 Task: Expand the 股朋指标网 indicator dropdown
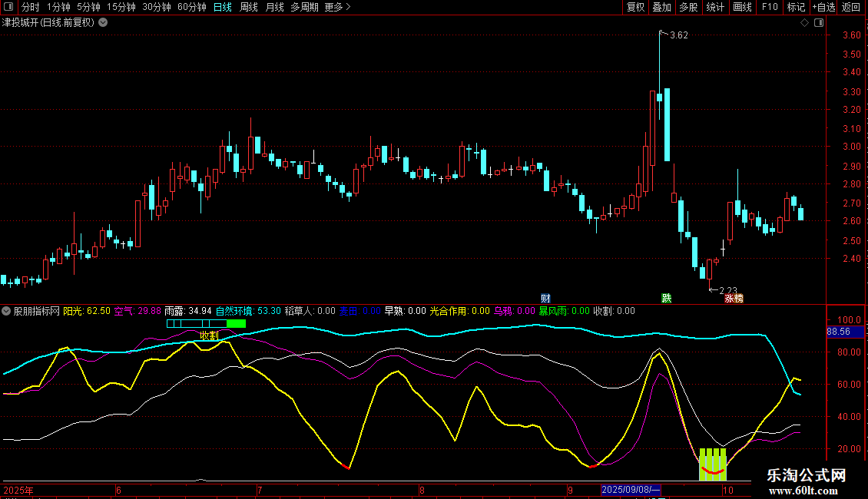click(x=7, y=311)
